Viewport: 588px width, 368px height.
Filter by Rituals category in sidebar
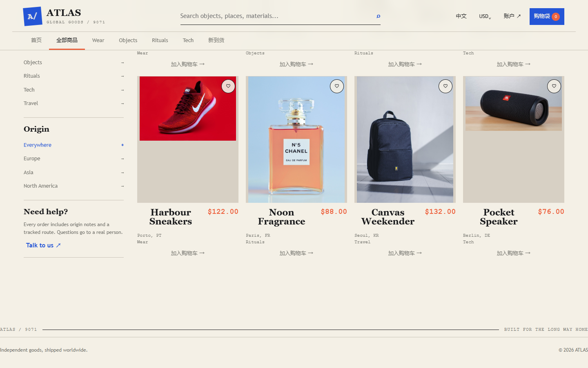point(73,76)
